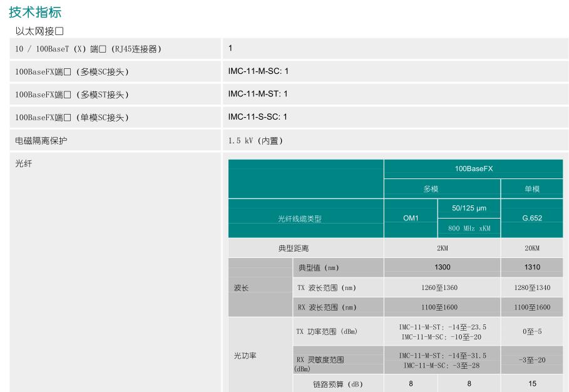569x392 pixels.
Task: Select the 20KM typical distance cell
Action: click(x=531, y=248)
